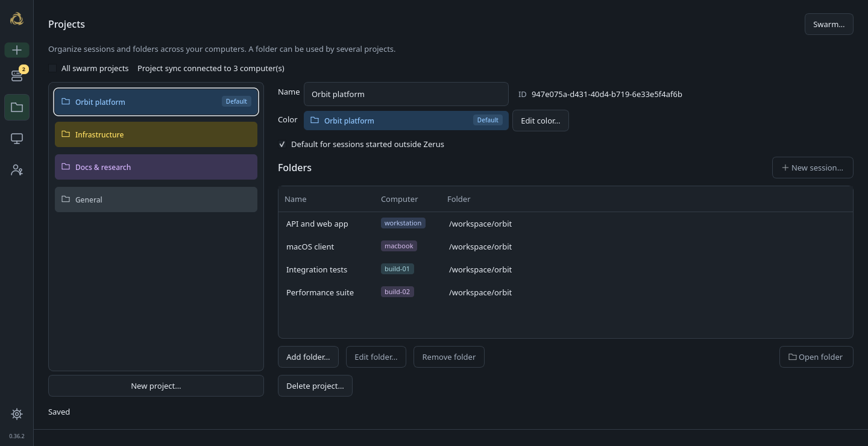868x446 pixels.
Task: Enable the All swarm projects checkbox
Action: pos(52,68)
